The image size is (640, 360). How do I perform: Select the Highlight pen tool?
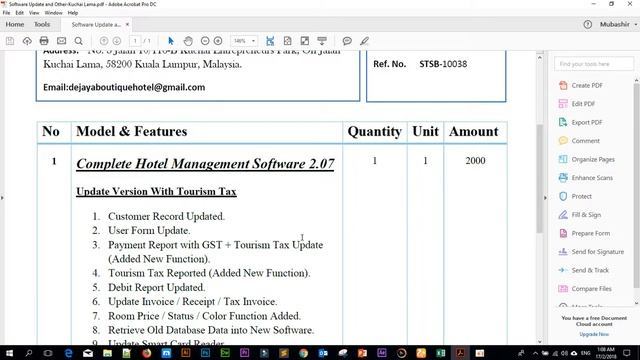point(364,41)
